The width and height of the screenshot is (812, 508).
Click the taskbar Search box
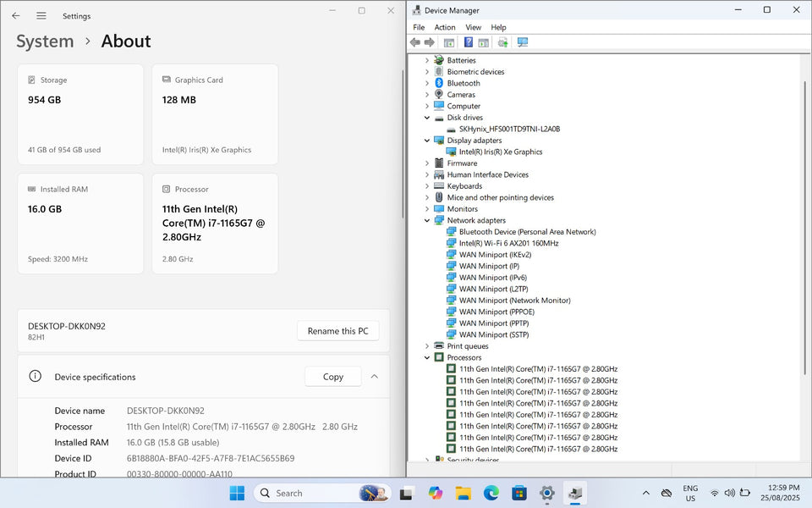(321, 493)
